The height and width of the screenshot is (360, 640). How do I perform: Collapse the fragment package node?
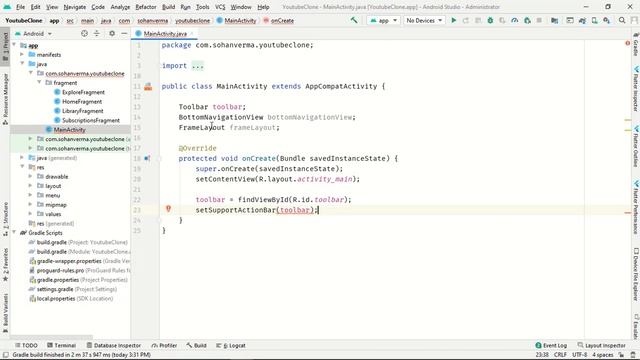pyautogui.click(x=39, y=83)
